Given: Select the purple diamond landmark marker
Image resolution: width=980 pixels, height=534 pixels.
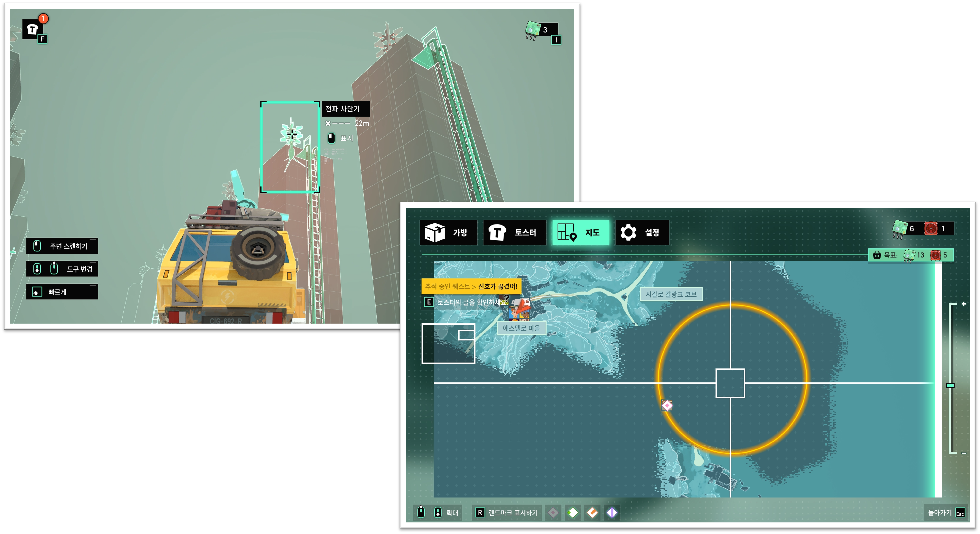Looking at the screenshot, I should point(612,513).
